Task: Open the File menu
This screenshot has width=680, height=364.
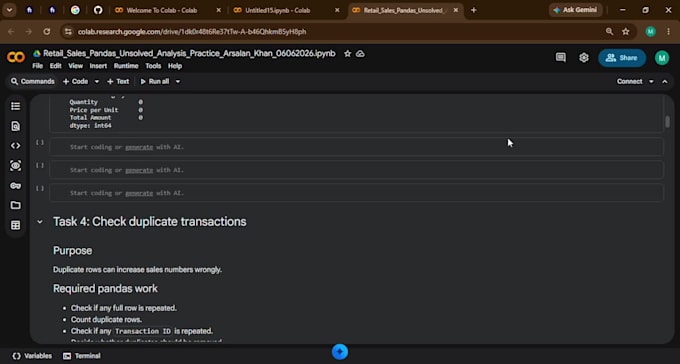Action: 38,66
